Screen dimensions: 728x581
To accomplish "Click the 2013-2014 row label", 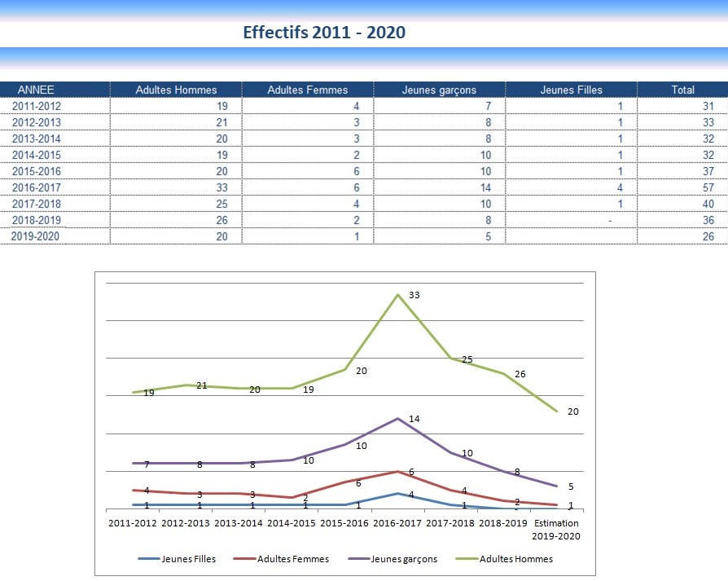I will coord(36,139).
